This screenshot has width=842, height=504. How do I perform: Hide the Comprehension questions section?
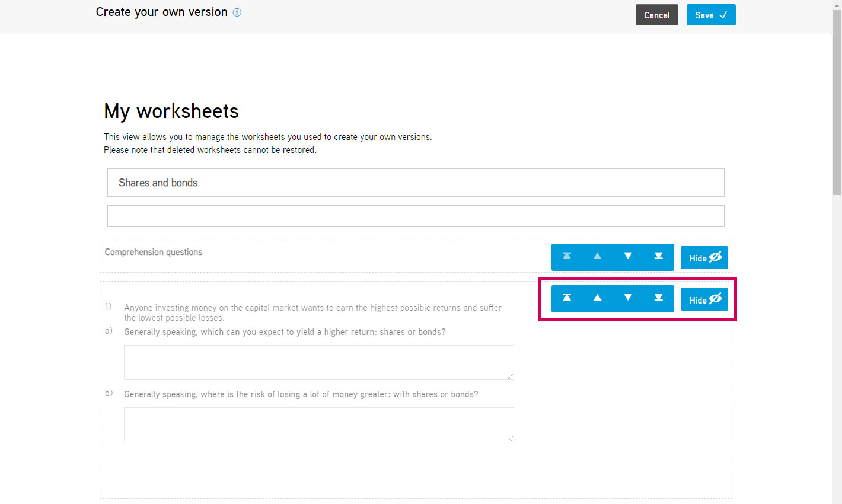tap(704, 258)
